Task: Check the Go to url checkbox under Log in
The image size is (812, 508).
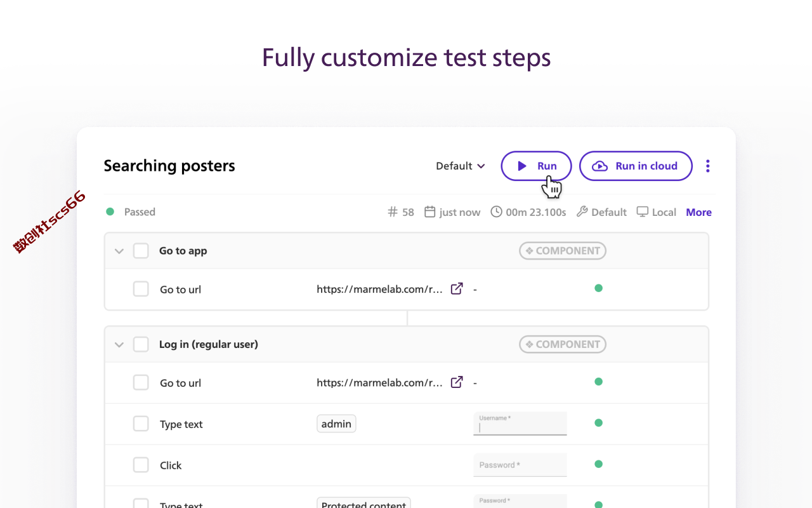Action: coord(141,382)
